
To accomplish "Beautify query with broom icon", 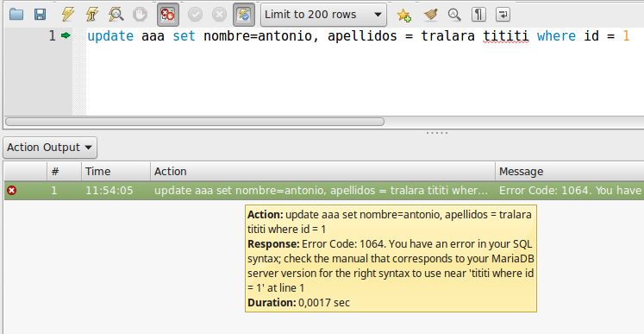I will point(430,15).
